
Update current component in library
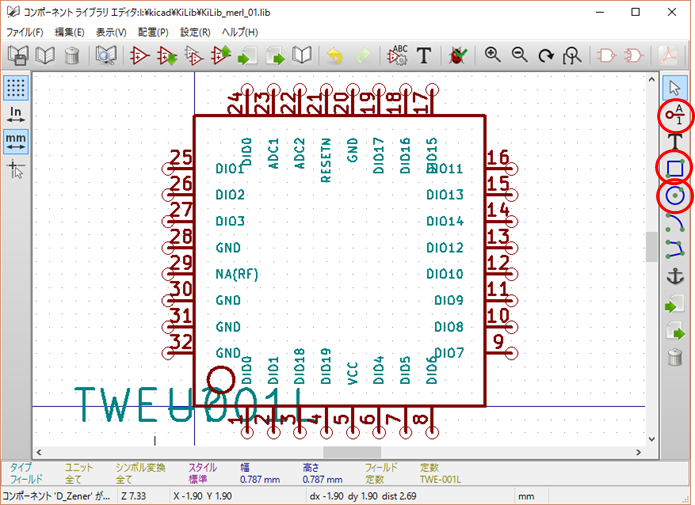point(221,56)
